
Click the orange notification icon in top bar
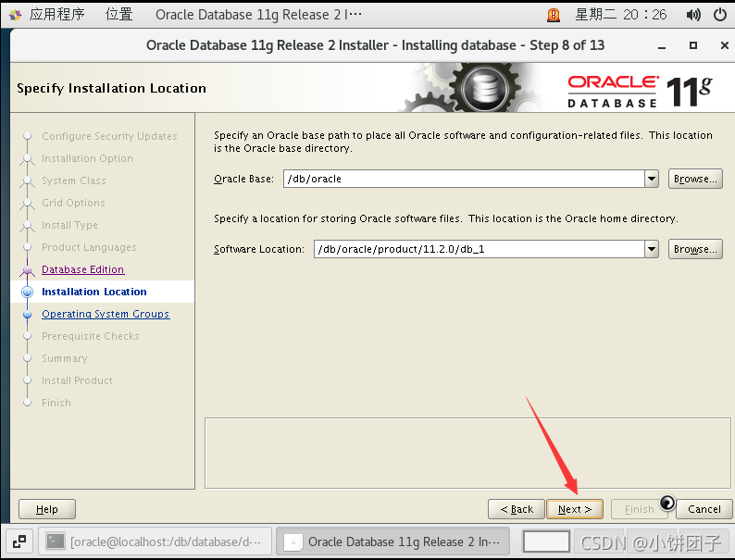point(554,15)
